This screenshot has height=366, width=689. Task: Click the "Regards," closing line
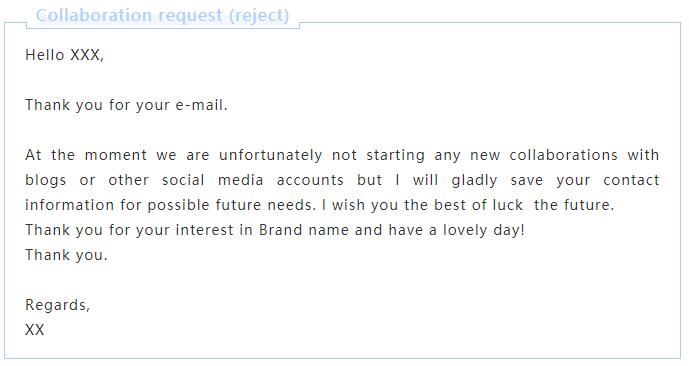click(x=58, y=305)
